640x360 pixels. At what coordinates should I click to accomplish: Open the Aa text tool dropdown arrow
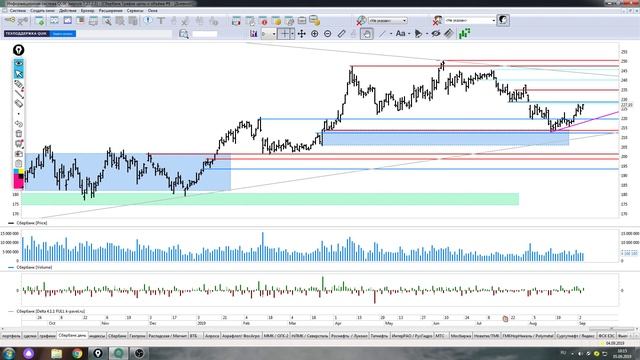coord(409,34)
